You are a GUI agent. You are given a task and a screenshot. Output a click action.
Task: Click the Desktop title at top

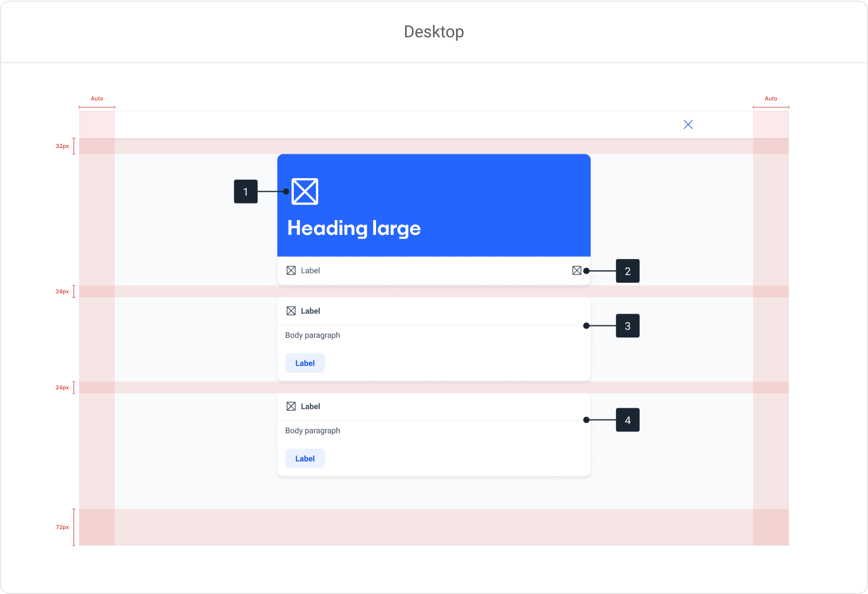(x=434, y=31)
